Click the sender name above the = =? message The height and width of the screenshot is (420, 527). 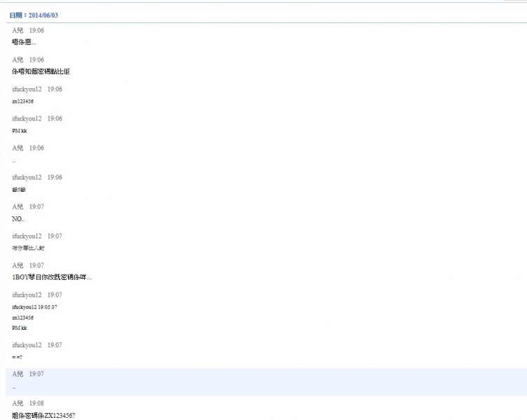[x=27, y=345]
